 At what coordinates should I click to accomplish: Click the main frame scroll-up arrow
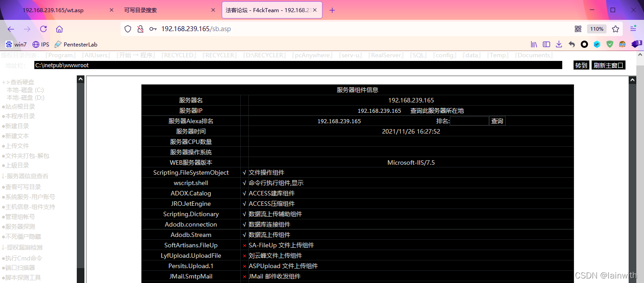click(x=632, y=79)
